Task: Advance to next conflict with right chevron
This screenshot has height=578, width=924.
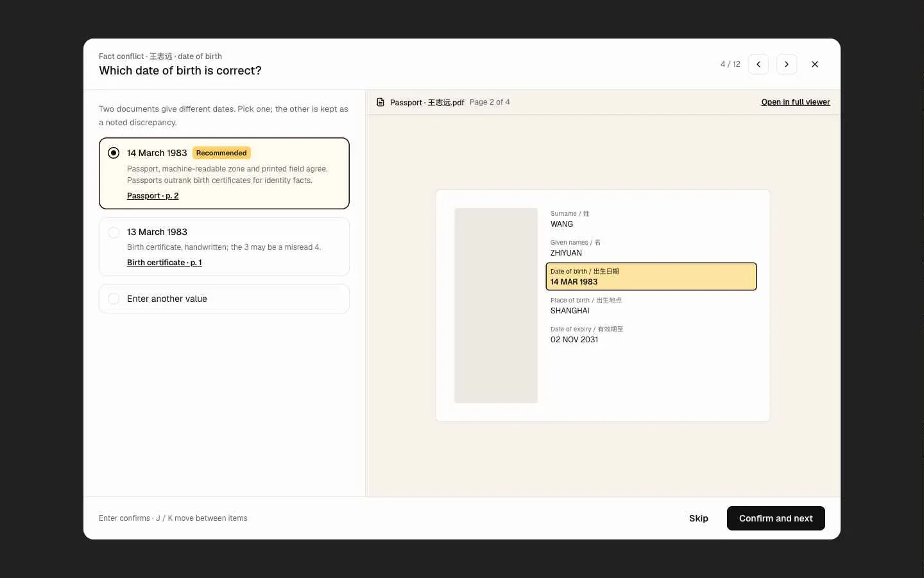Action: point(787,64)
